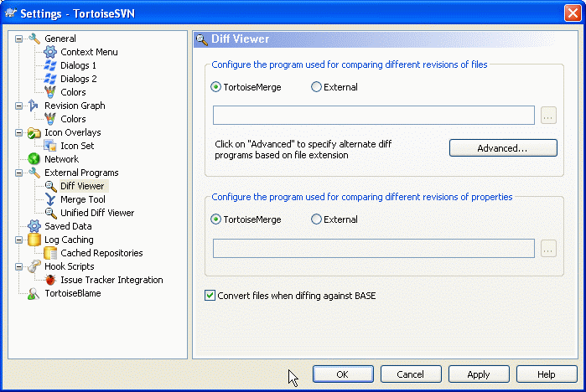
Task: Click the OK button
Action: pos(343,374)
